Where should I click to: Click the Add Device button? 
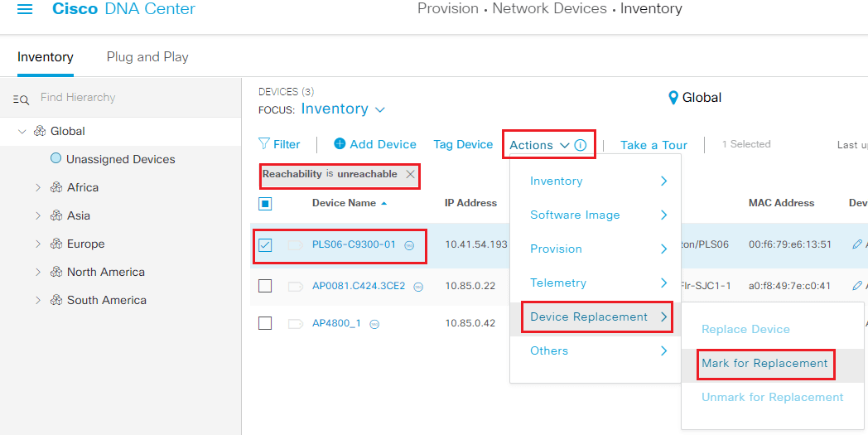click(374, 145)
